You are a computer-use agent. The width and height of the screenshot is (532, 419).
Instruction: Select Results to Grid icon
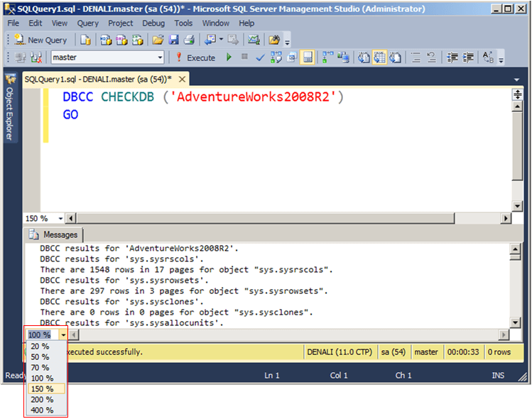379,58
